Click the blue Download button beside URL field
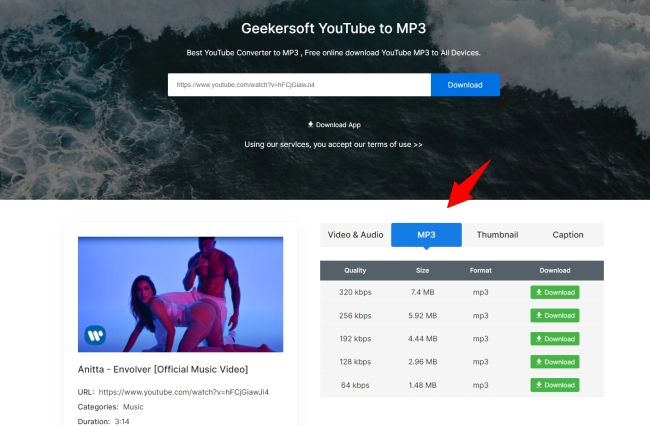This screenshot has height=426, width=650. coord(465,85)
